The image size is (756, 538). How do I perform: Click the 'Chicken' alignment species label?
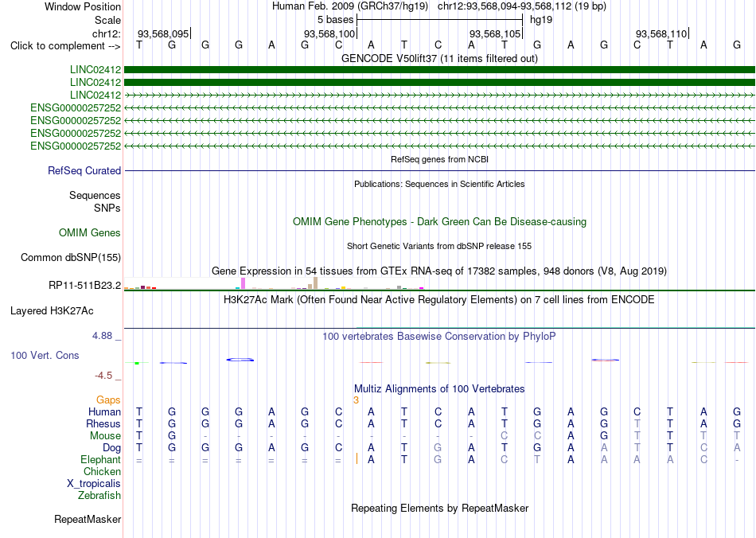[x=102, y=471]
